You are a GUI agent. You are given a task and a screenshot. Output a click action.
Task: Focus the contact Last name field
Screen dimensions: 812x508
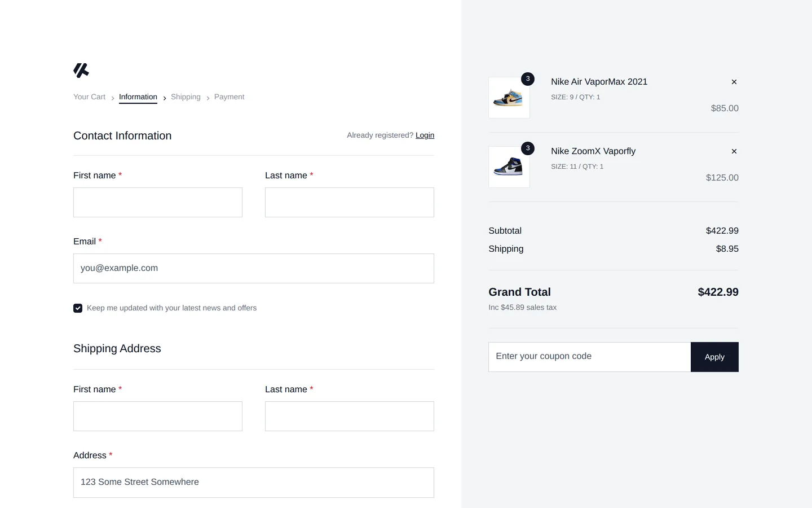pos(350,202)
